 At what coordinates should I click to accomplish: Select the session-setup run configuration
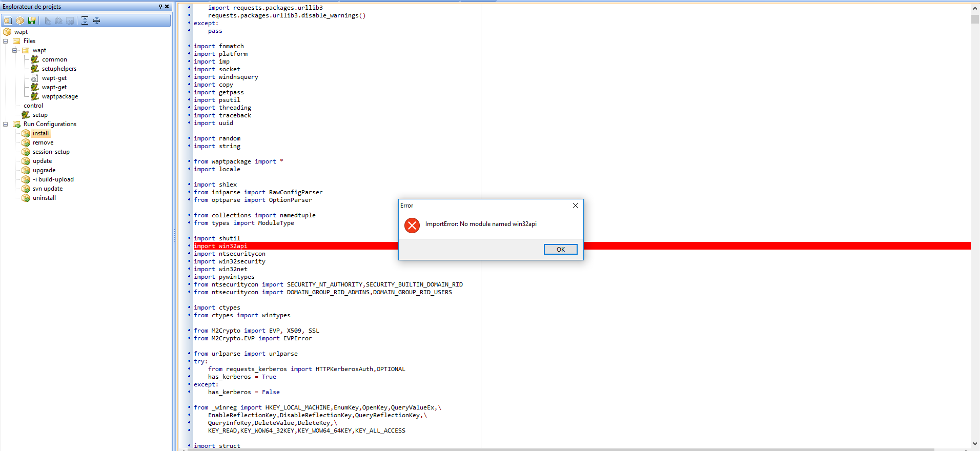pyautogui.click(x=51, y=152)
